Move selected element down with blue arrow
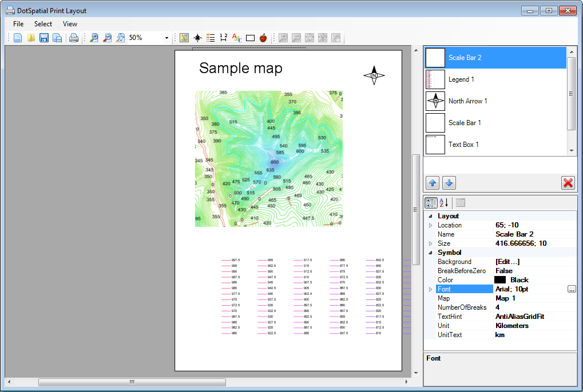Viewport: 583px width, 392px height. pos(449,183)
